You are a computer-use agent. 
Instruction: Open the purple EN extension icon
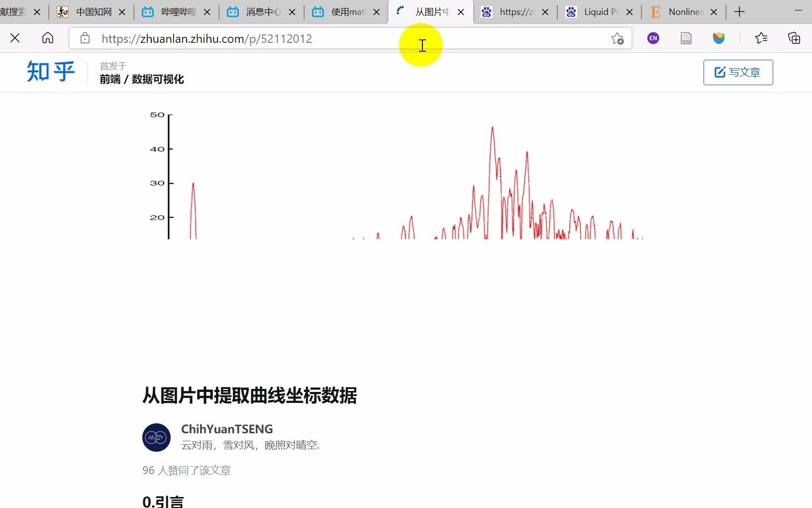pos(653,38)
